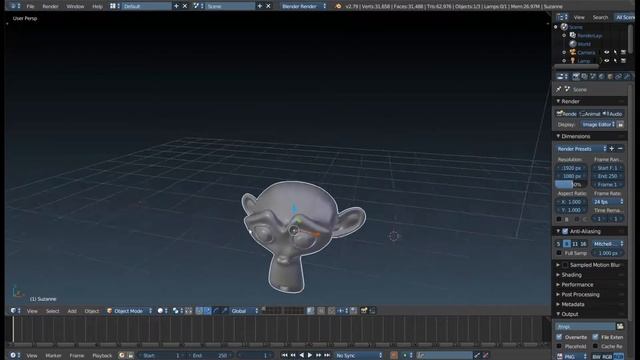The image size is (640, 360).
Task: Jump to the last frame
Action: click(x=327, y=356)
